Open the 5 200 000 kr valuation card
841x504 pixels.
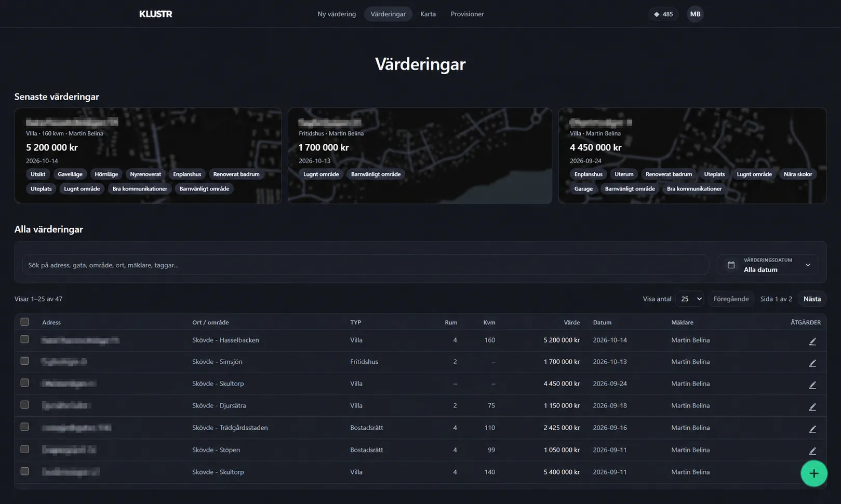(148, 156)
